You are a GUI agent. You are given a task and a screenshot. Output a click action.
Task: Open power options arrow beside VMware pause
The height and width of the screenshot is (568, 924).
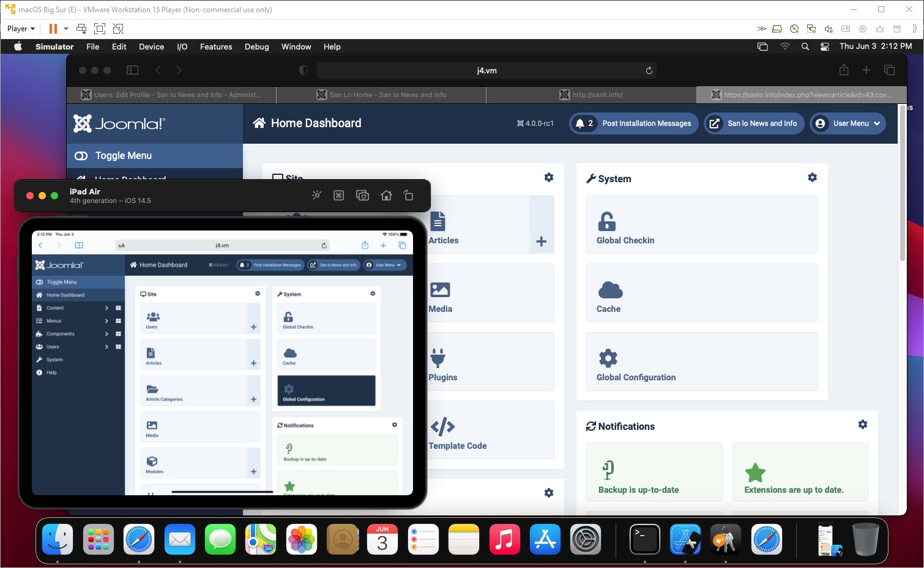tap(66, 29)
